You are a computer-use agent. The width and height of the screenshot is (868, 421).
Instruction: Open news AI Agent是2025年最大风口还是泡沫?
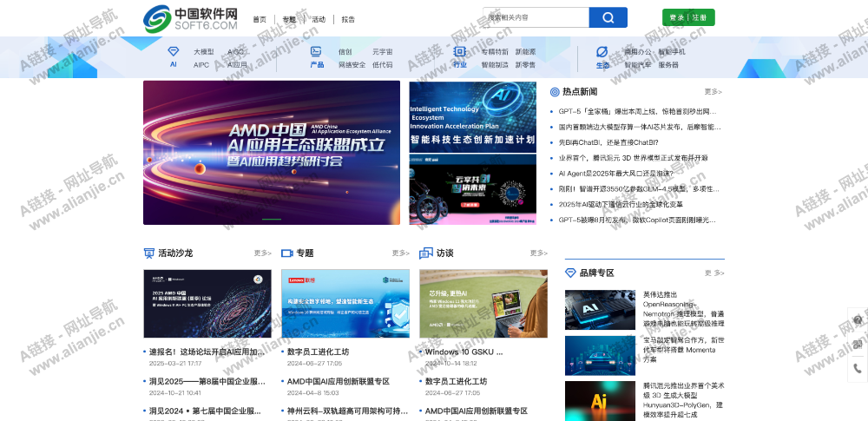pyautogui.click(x=615, y=174)
